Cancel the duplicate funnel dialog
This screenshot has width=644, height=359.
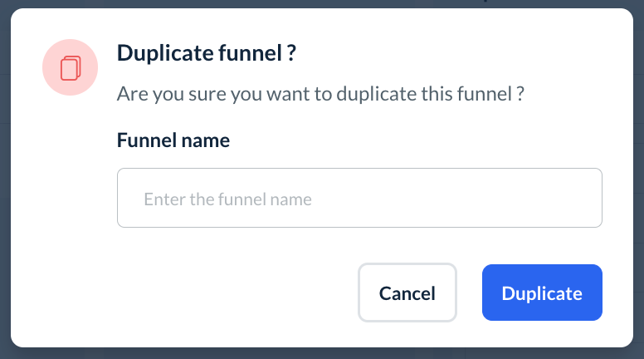[x=407, y=293]
